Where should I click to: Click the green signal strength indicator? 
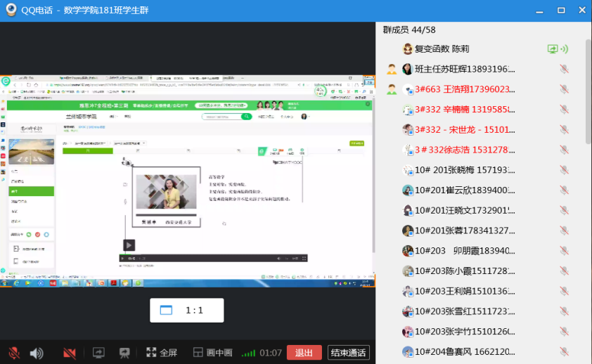[x=248, y=353]
